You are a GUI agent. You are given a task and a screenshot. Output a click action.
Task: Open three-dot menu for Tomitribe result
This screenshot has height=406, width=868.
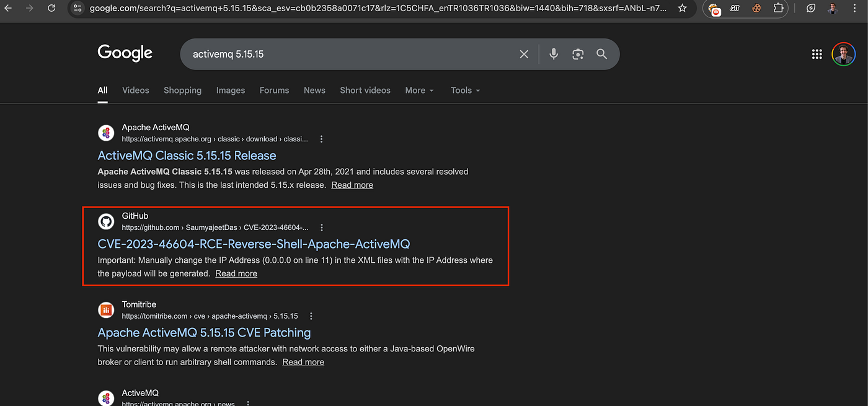point(311,316)
